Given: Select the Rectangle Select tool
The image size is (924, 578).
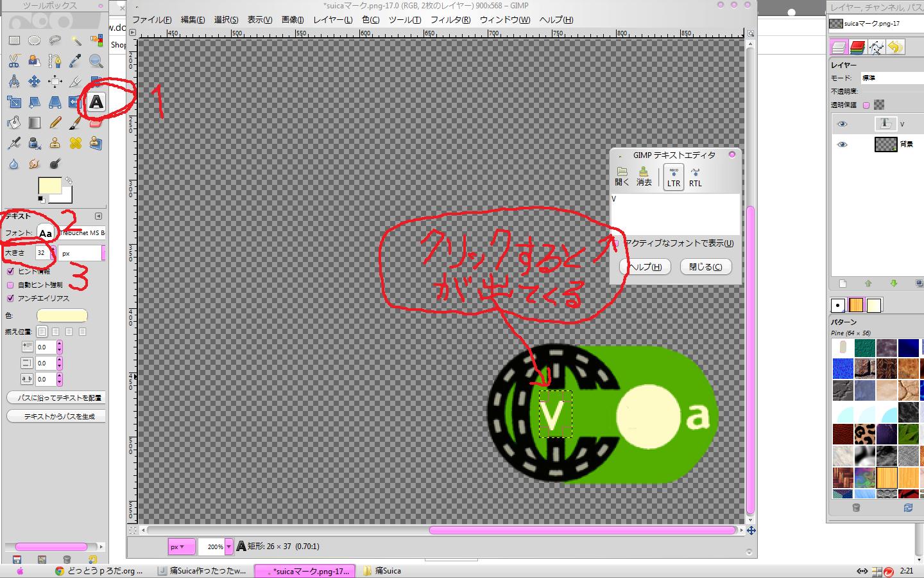Looking at the screenshot, I should tap(14, 40).
